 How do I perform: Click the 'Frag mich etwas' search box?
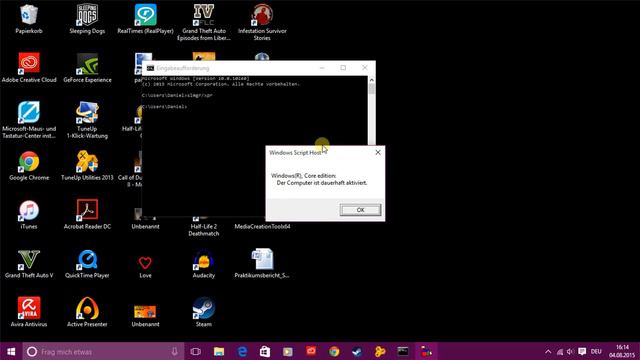pos(104,351)
